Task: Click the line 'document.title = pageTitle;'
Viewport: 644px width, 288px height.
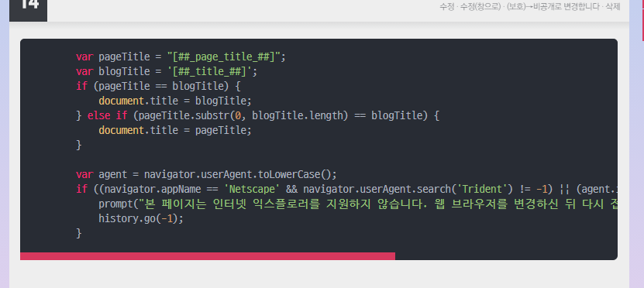Action: [x=175, y=131]
